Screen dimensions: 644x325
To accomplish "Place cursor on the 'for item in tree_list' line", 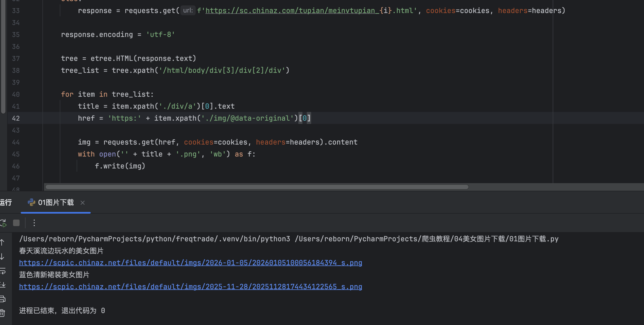I will point(107,94).
